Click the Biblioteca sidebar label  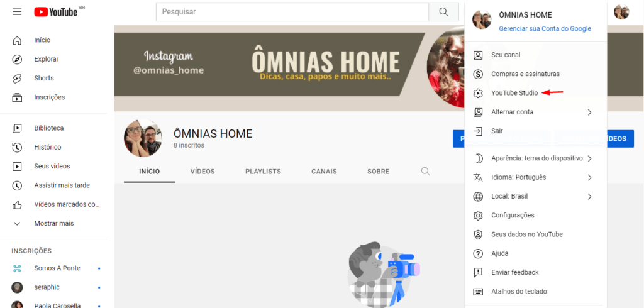click(49, 128)
